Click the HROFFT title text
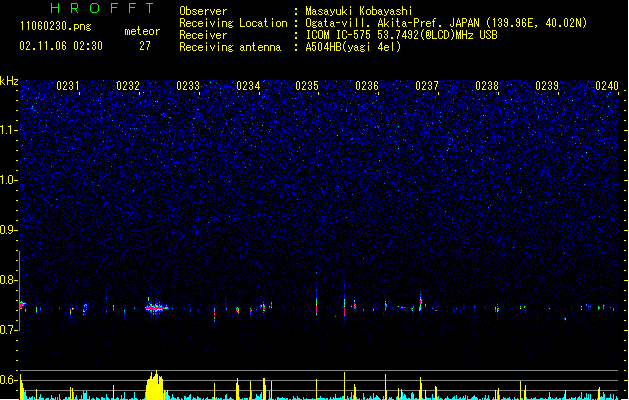629x400 pixels. [102, 8]
